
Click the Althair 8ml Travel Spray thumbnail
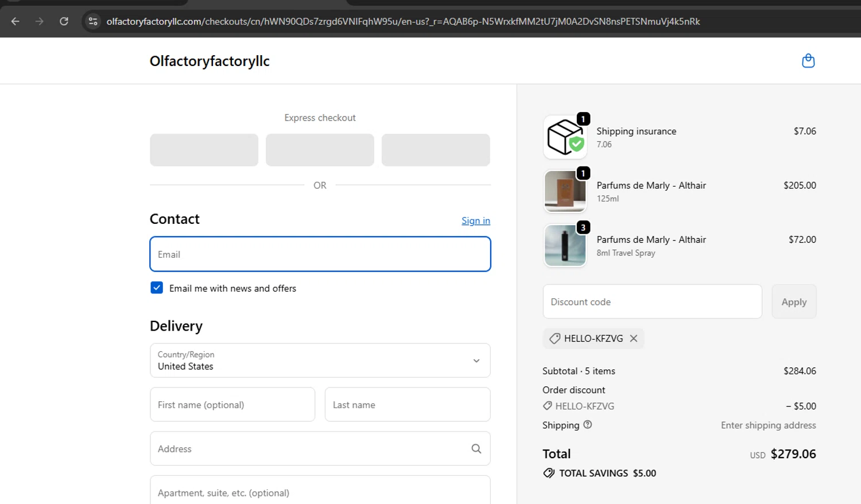565,246
